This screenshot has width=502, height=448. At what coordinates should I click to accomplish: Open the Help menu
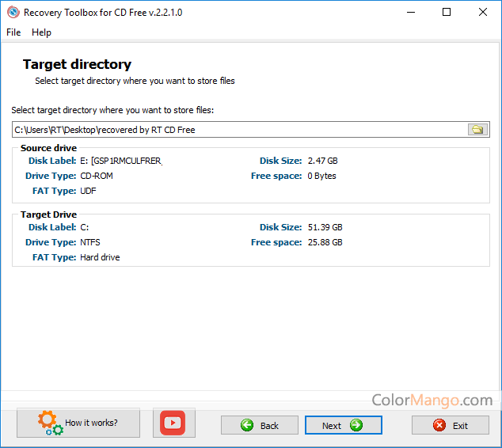(x=41, y=32)
